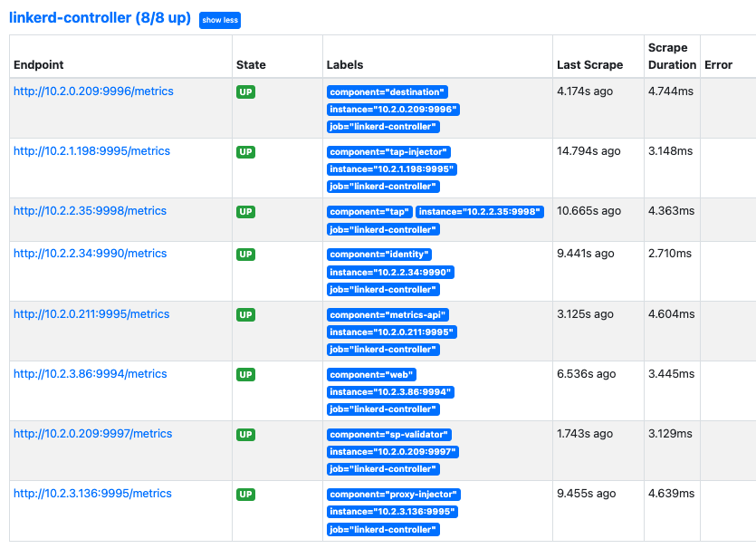Click UP badge in metrics-api row
Screen dimensions: 756x558
point(246,315)
